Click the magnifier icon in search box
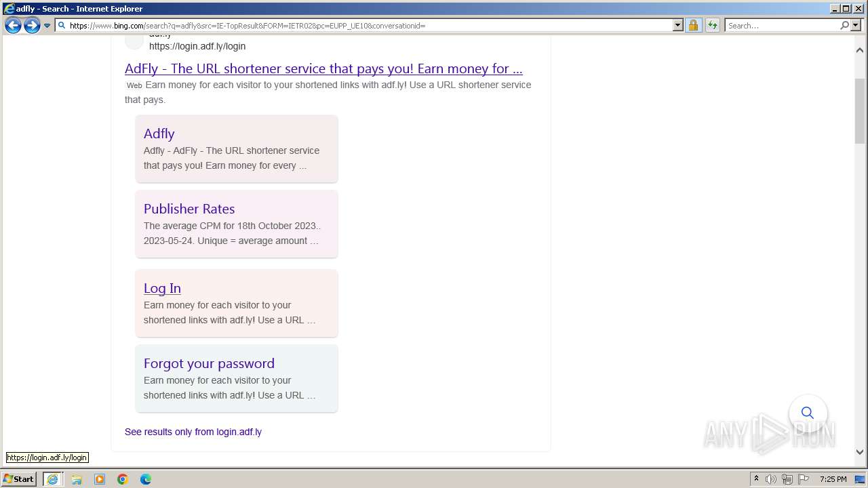Image resolution: width=868 pixels, height=488 pixels. (x=844, y=26)
